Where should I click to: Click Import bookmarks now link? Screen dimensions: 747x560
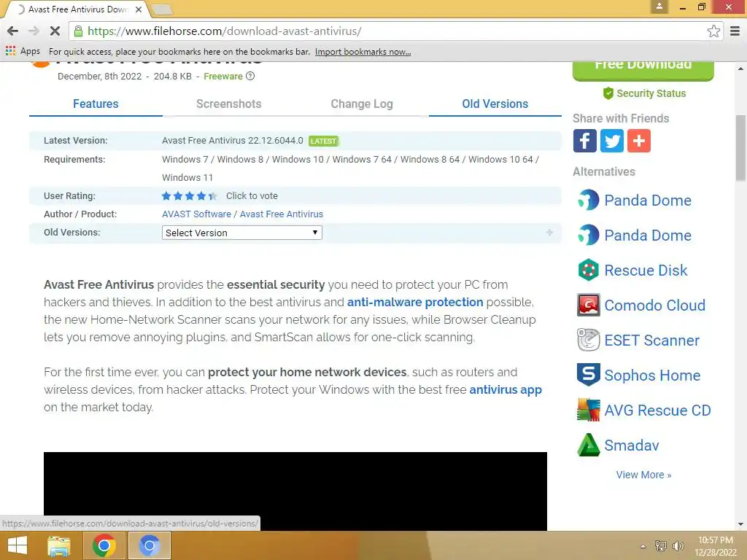pyautogui.click(x=363, y=52)
